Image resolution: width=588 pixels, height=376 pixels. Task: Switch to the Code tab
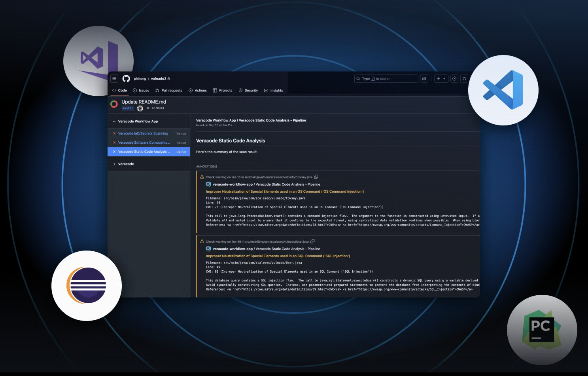[119, 91]
